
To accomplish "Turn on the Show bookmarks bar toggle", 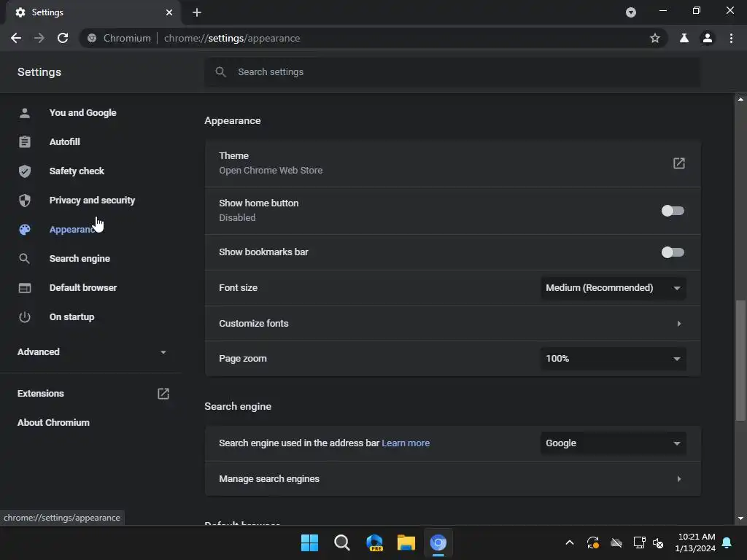I will click(x=673, y=252).
